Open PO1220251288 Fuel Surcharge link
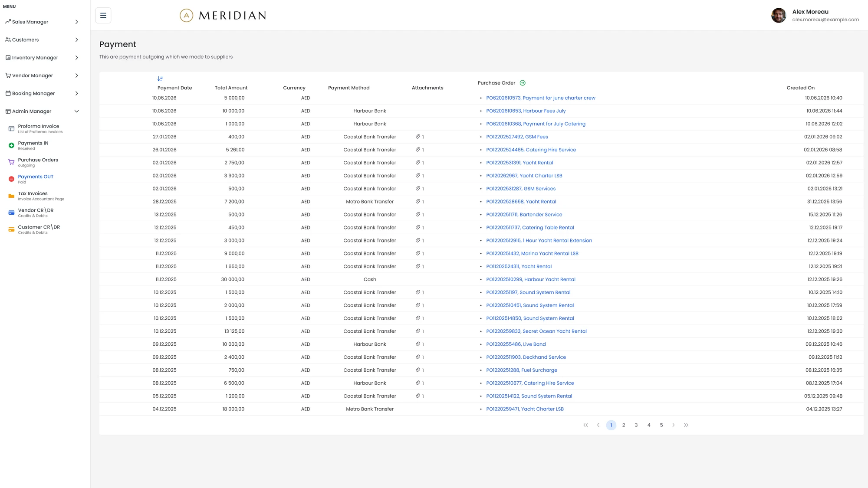 click(521, 370)
